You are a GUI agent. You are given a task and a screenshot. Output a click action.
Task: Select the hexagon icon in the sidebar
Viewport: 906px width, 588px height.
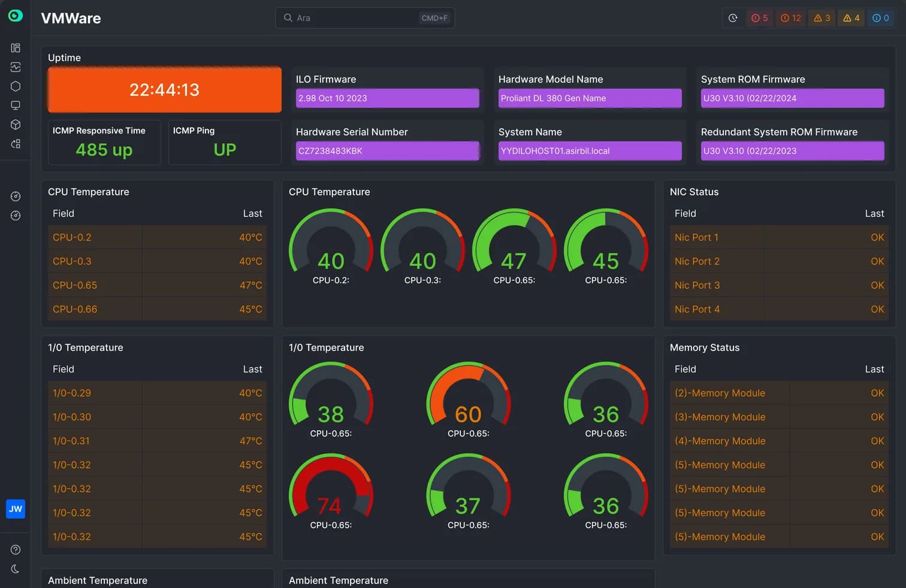click(16, 86)
